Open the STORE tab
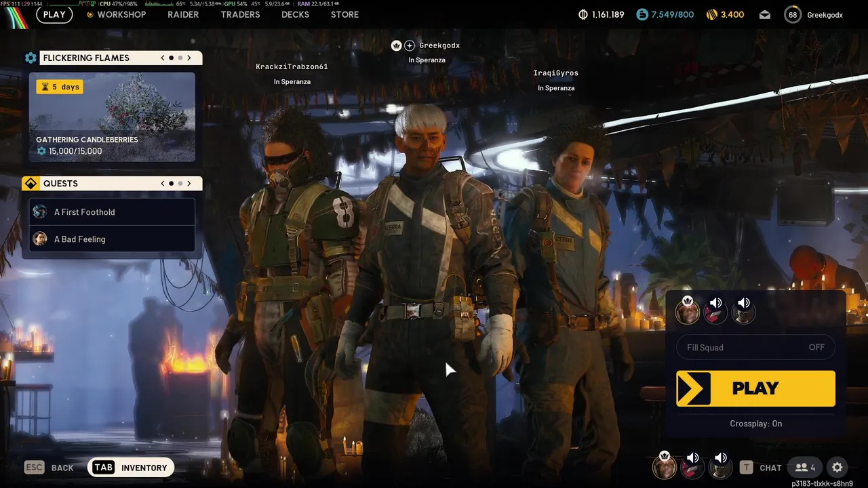 coord(344,14)
